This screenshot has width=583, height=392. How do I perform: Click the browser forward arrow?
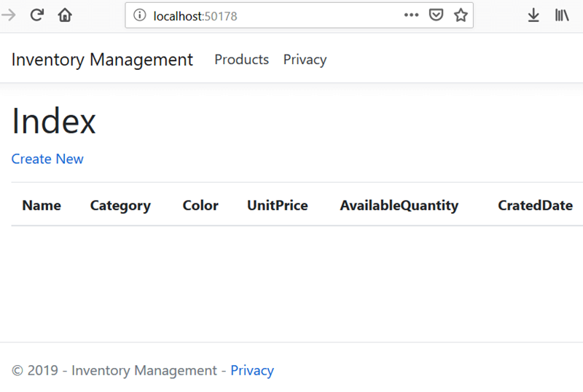click(9, 15)
